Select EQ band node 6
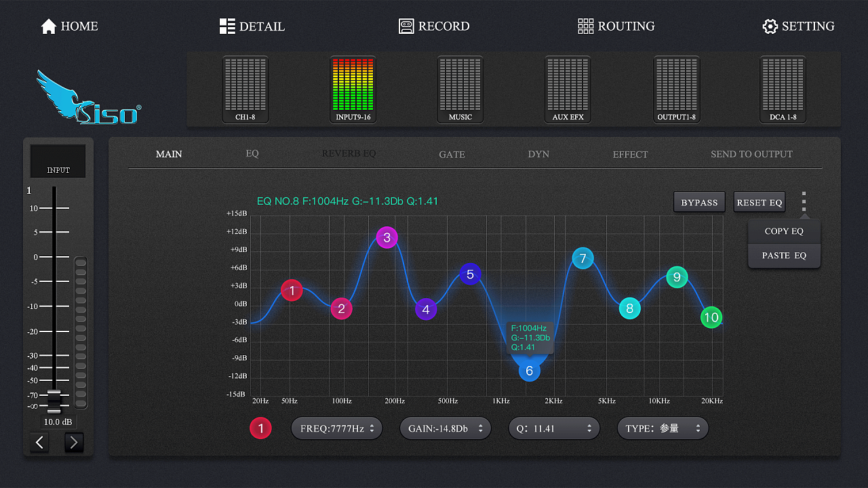The height and width of the screenshot is (488, 868). point(530,370)
